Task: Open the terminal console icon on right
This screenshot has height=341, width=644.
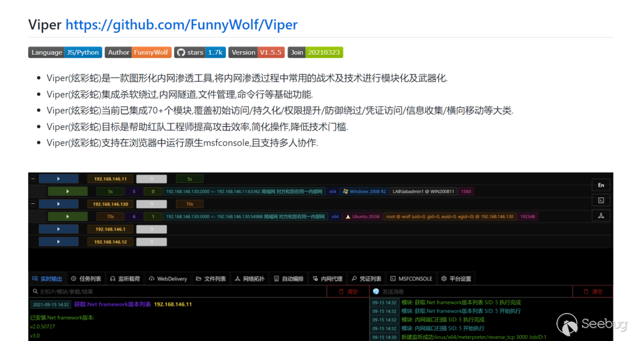Action: pos(601,200)
